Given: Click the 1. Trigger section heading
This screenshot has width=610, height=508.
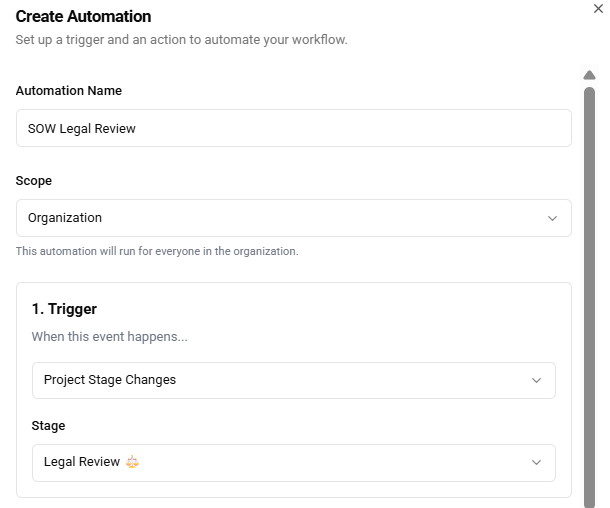Looking at the screenshot, I should (64, 309).
